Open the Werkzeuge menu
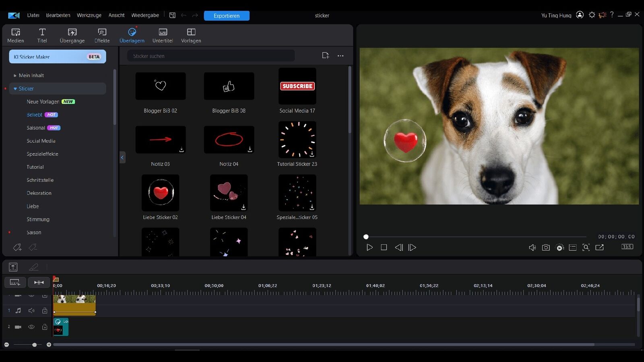644x362 pixels. [x=89, y=15]
